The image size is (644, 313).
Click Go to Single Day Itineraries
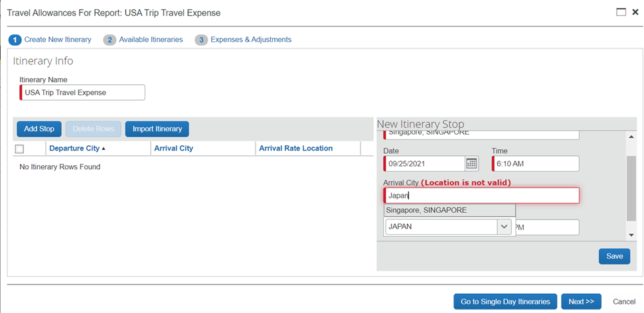(505, 302)
